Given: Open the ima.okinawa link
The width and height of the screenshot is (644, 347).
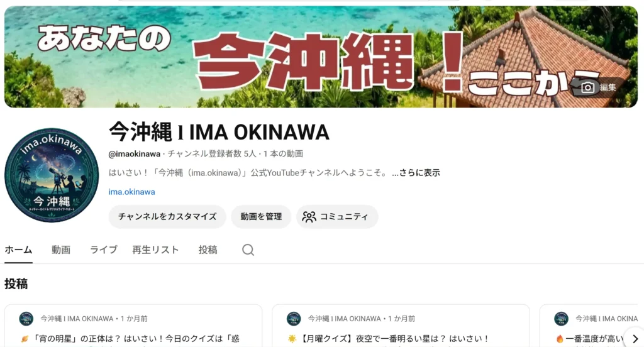Looking at the screenshot, I should [x=132, y=192].
